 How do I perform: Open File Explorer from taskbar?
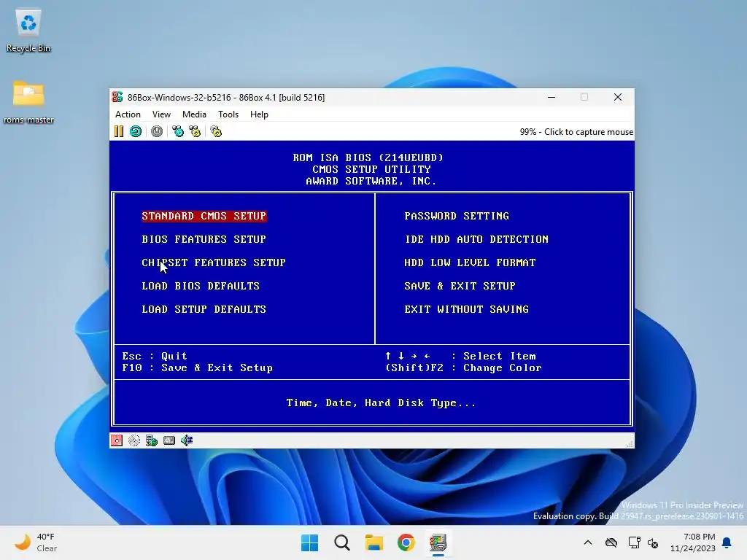[x=374, y=542]
